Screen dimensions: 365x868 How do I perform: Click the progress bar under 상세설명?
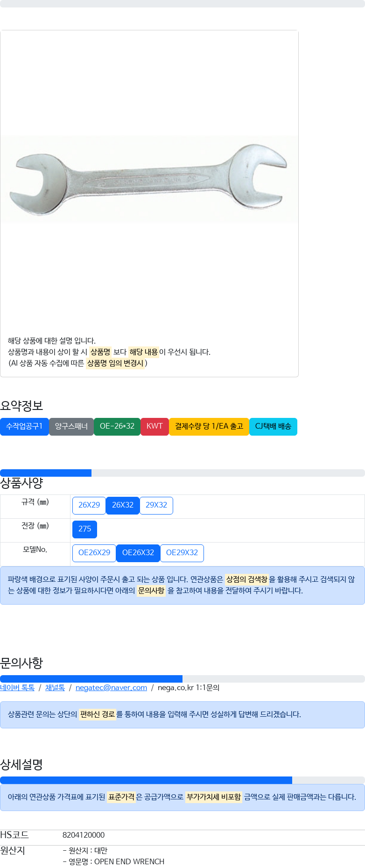coord(182,780)
